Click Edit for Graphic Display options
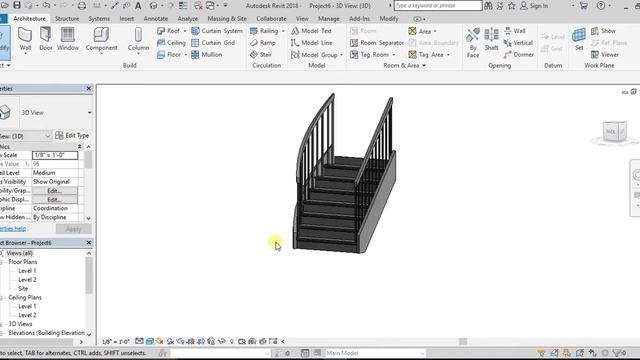 [55, 200]
